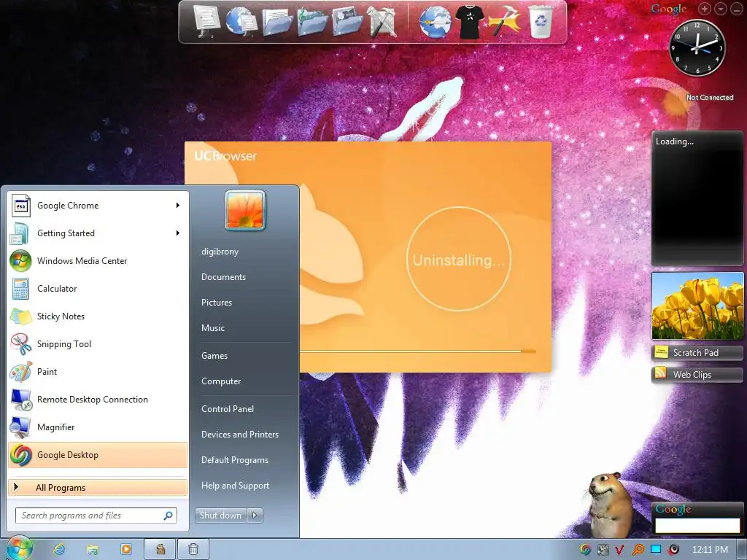This screenshot has height=560, width=747.
Task: Click the Google Desktop swirl icon
Action: click(21, 455)
